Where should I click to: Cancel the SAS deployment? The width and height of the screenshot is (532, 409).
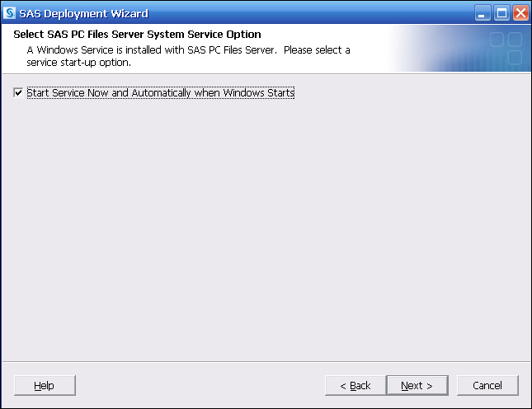(487, 385)
